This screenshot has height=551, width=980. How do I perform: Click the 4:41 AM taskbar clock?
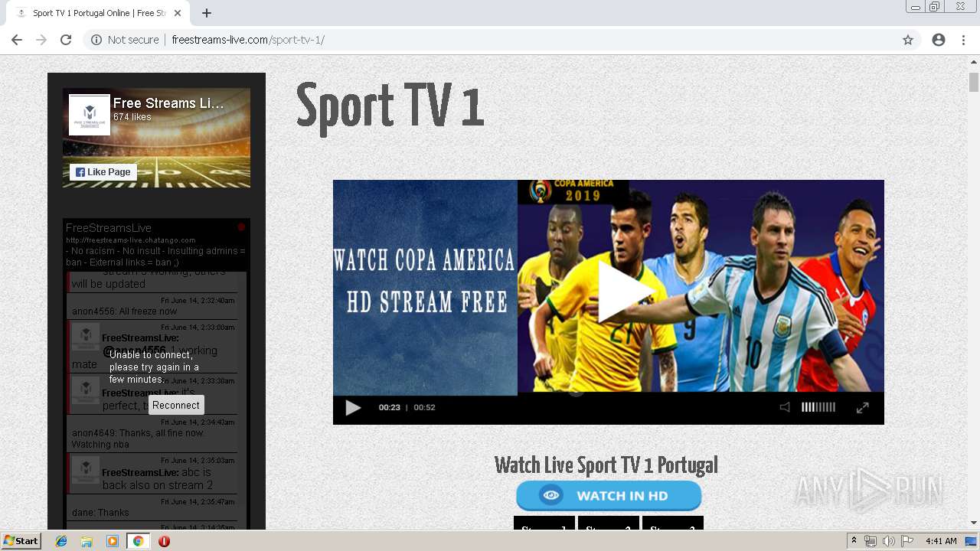941,541
